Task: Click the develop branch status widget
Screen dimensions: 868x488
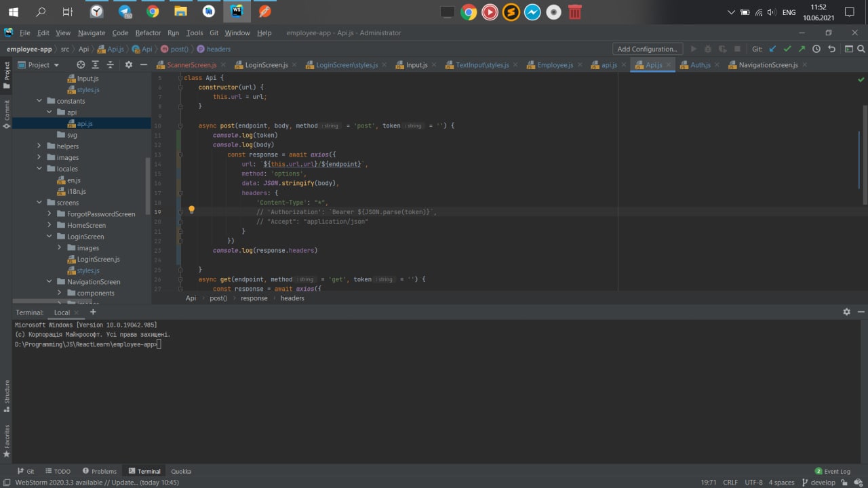Action: 818,483
